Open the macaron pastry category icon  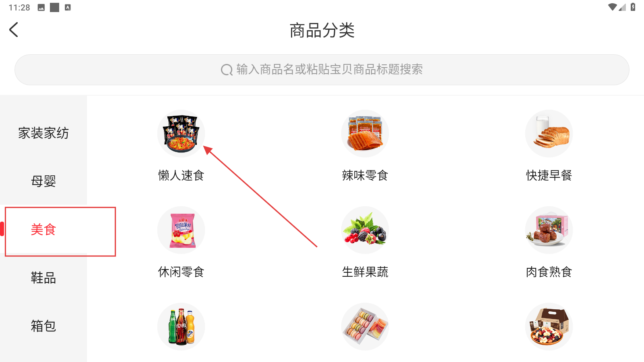[365, 327]
